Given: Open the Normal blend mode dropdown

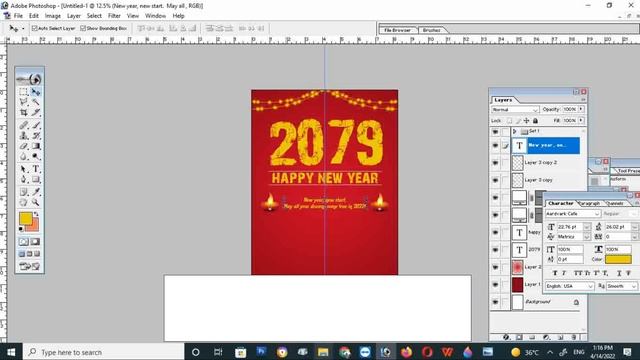Looking at the screenshot, I should pyautogui.click(x=515, y=110).
